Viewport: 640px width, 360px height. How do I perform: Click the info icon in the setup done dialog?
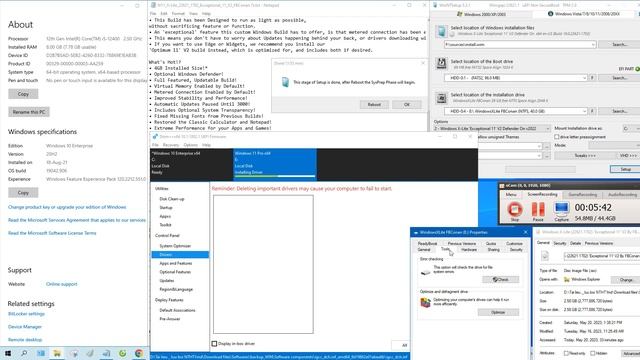pos(285,82)
